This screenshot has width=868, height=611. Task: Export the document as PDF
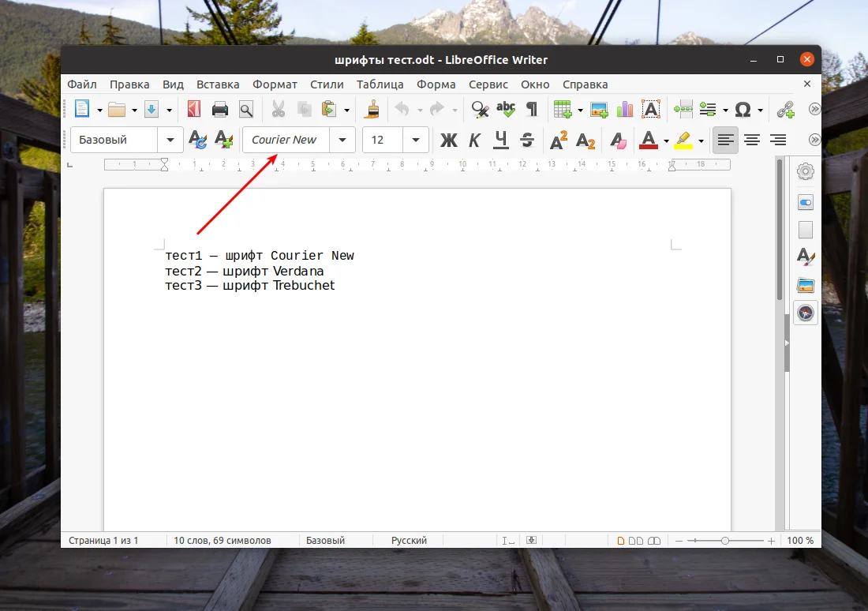(193, 109)
